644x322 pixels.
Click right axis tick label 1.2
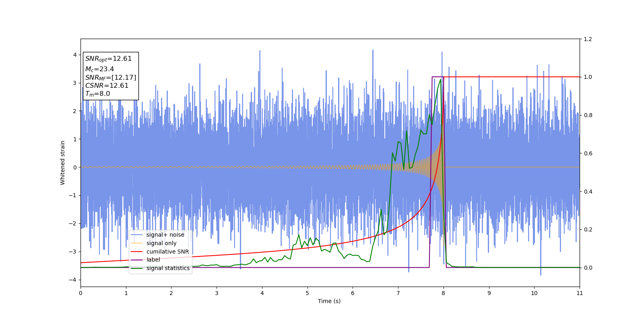[588, 39]
